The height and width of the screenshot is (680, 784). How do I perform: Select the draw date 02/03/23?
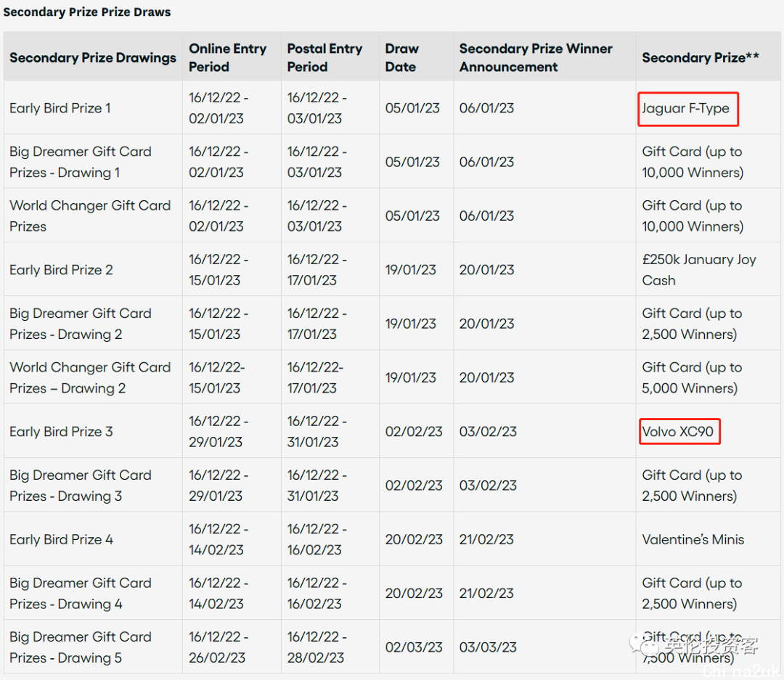pyautogui.click(x=414, y=647)
